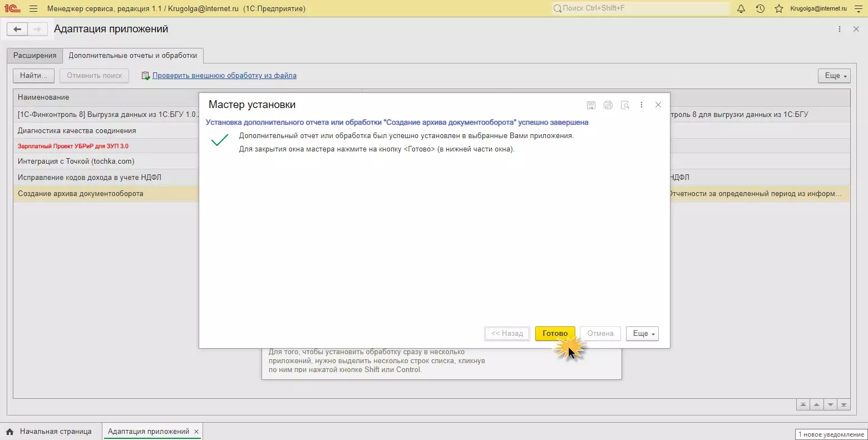Close the Мастер установки dialog
The height and width of the screenshot is (440, 868).
click(x=658, y=105)
